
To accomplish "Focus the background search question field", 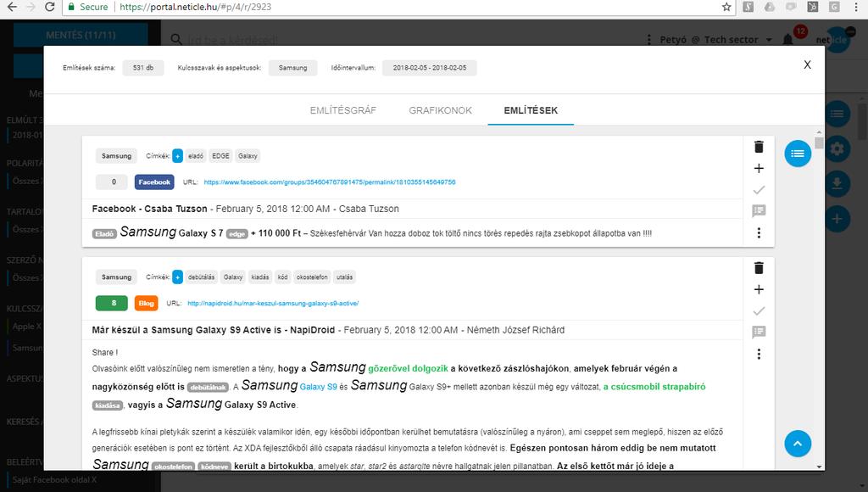I will pyautogui.click(x=232, y=40).
